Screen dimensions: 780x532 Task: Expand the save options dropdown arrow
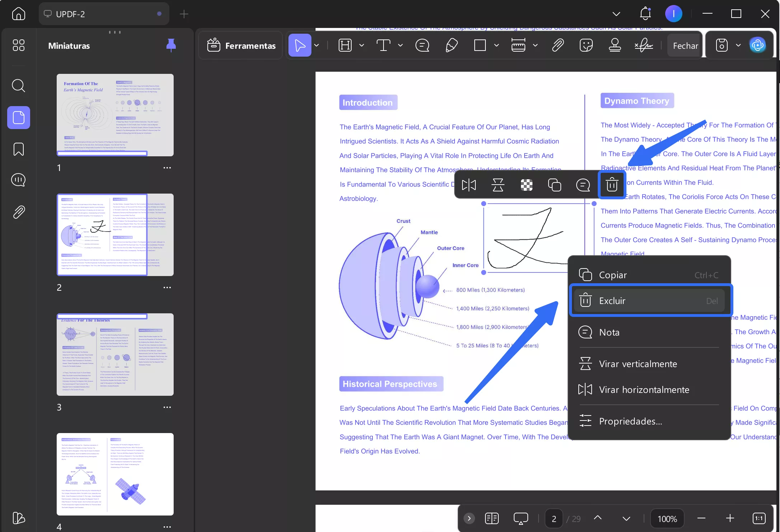coord(738,45)
